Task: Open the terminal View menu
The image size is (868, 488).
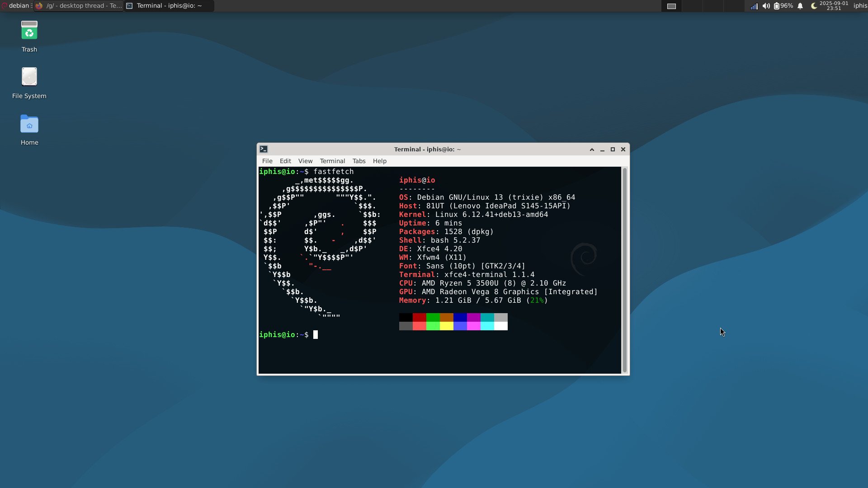Action: point(305,161)
